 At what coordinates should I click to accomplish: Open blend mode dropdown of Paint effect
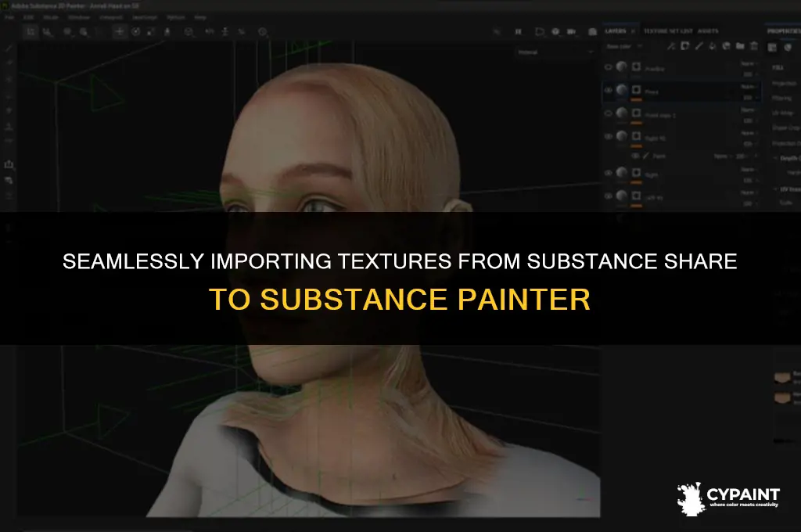click(x=722, y=156)
